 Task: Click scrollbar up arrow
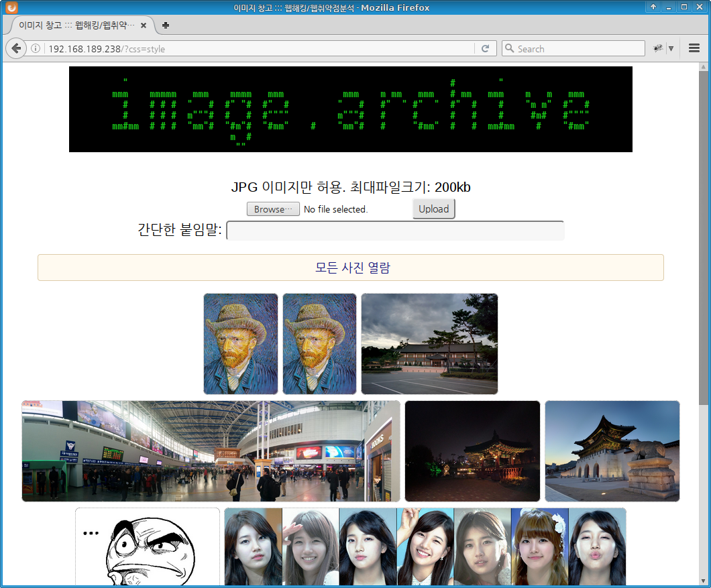pos(704,66)
